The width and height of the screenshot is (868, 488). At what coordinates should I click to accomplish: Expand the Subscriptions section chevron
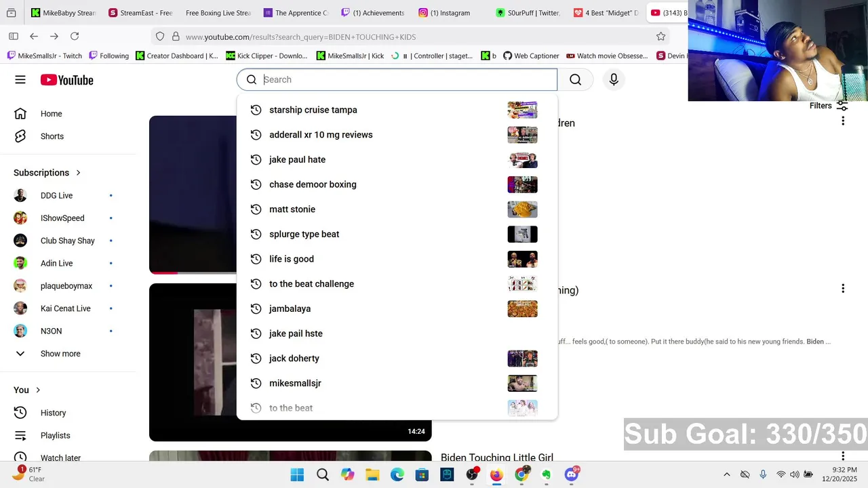[x=78, y=173]
